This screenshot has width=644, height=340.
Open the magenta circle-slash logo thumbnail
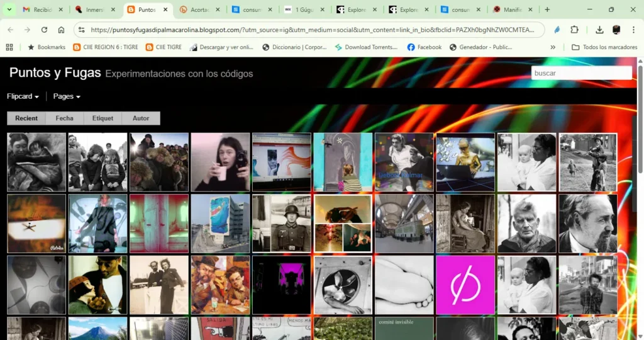coord(465,285)
